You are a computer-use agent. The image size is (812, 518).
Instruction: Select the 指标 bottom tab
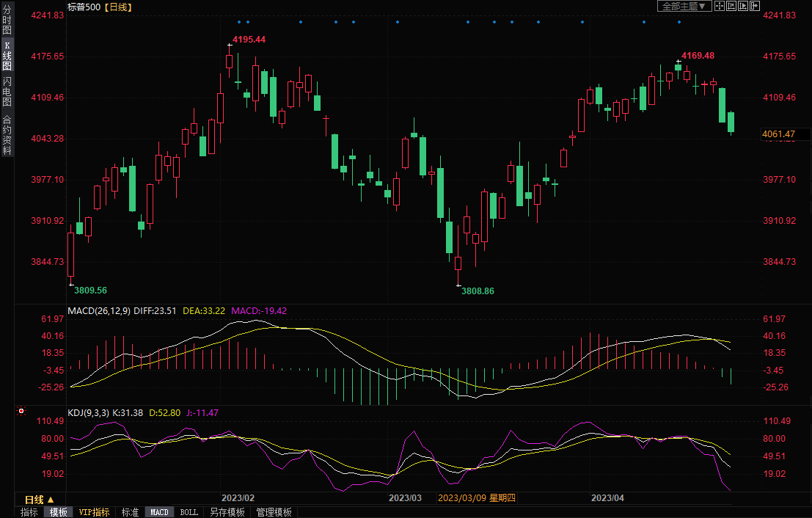point(29,512)
